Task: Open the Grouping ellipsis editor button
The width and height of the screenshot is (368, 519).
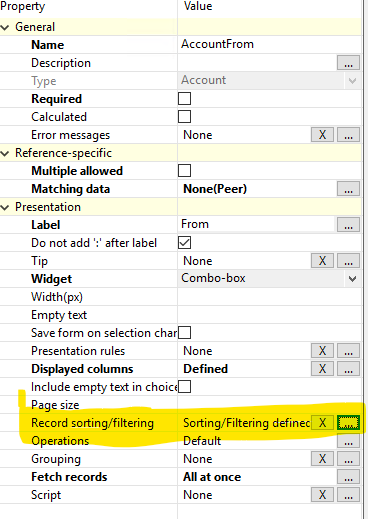Action: point(348,459)
